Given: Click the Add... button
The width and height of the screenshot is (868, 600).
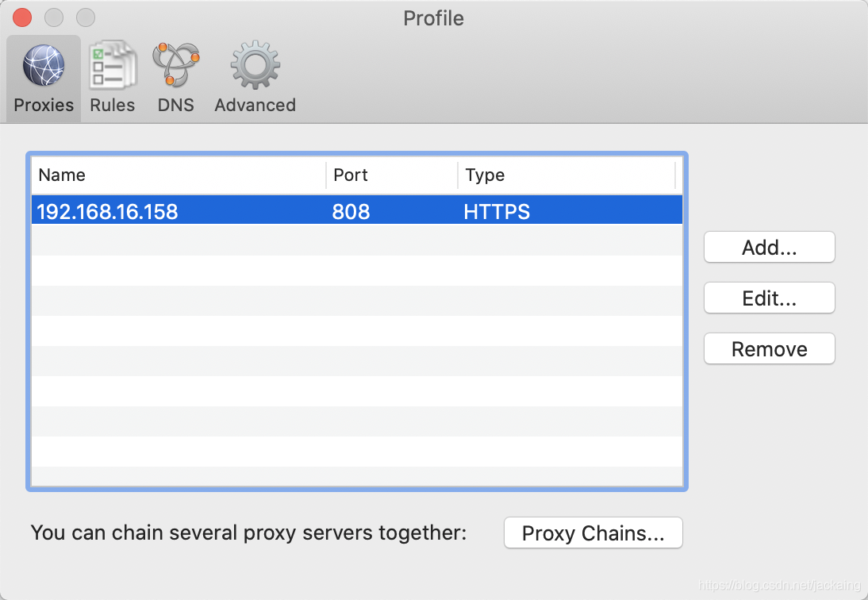Looking at the screenshot, I should [770, 247].
